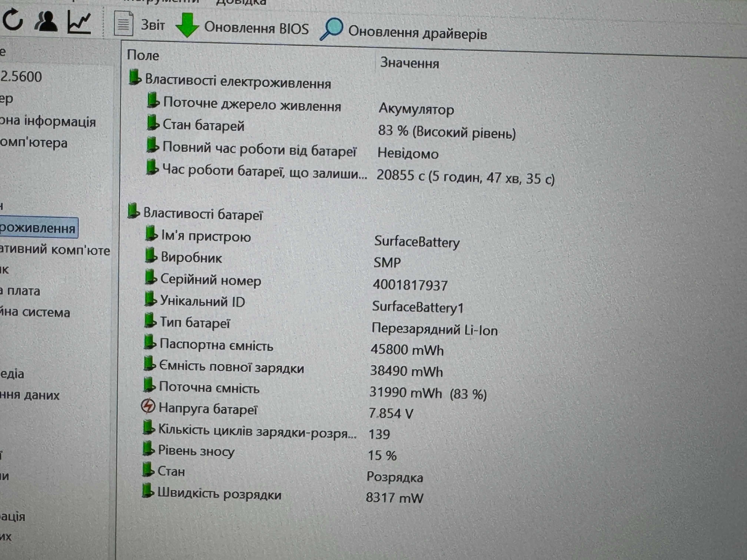Click battery icon beside Ім'я пристрою
The width and height of the screenshot is (747, 560).
click(151, 233)
